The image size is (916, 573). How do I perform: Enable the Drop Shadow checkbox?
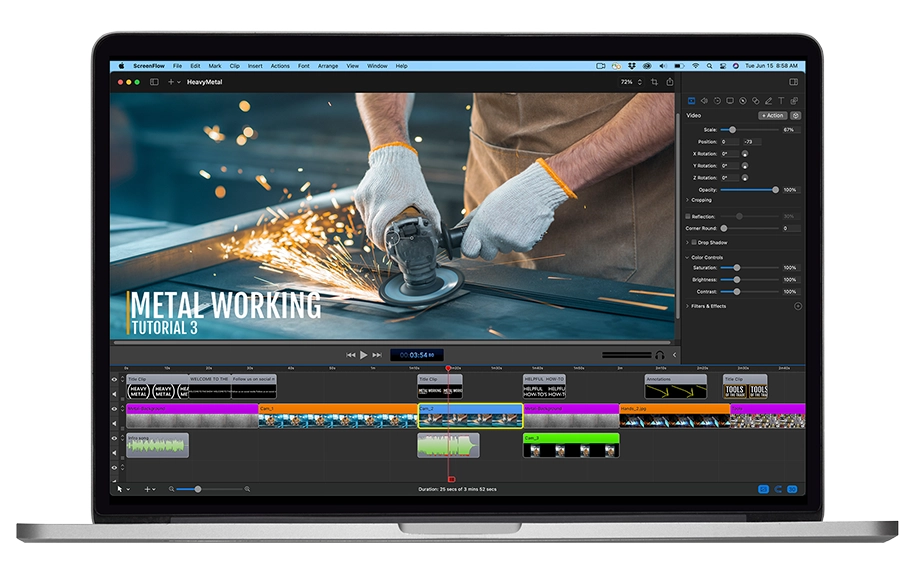coord(694,242)
